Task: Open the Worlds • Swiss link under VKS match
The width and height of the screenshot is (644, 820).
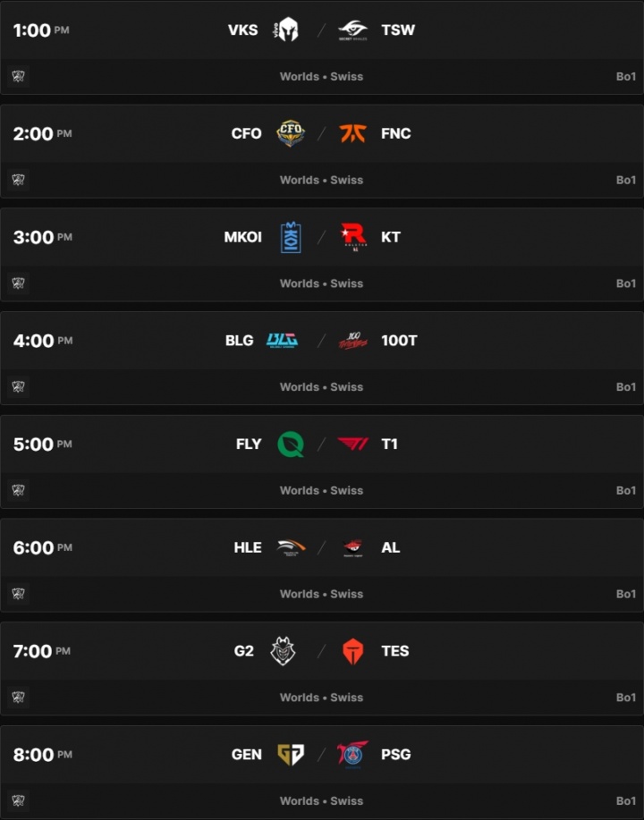Action: 321,77
